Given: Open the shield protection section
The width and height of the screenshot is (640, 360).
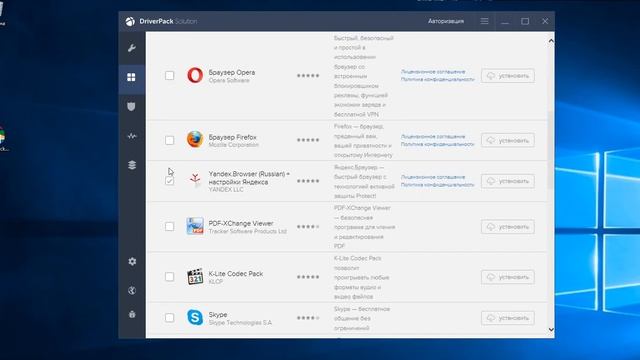Looking at the screenshot, I should pos(131,107).
